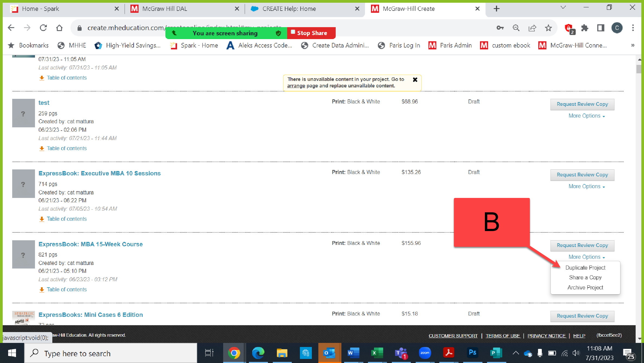
Task: Request Review Copy for the test project
Action: click(x=582, y=104)
